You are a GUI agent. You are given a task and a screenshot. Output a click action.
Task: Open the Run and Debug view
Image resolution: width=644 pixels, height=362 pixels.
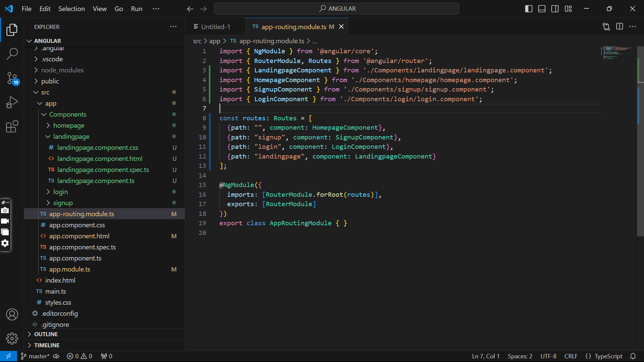point(12,103)
